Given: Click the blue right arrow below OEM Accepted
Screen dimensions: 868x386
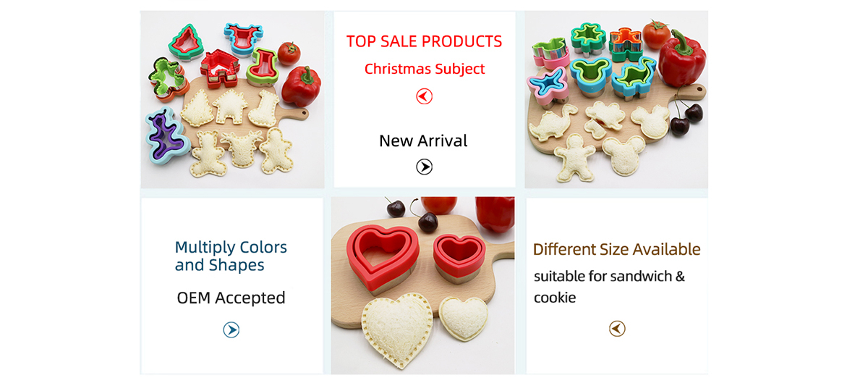Looking at the screenshot, I should coord(231,330).
